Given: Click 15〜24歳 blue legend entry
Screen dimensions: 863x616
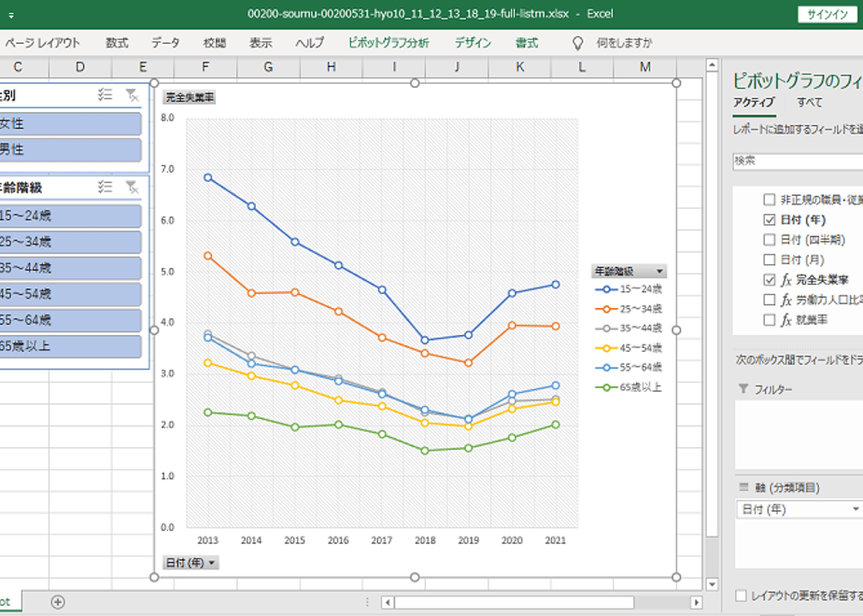Looking at the screenshot, I should pyautogui.click(x=629, y=288).
